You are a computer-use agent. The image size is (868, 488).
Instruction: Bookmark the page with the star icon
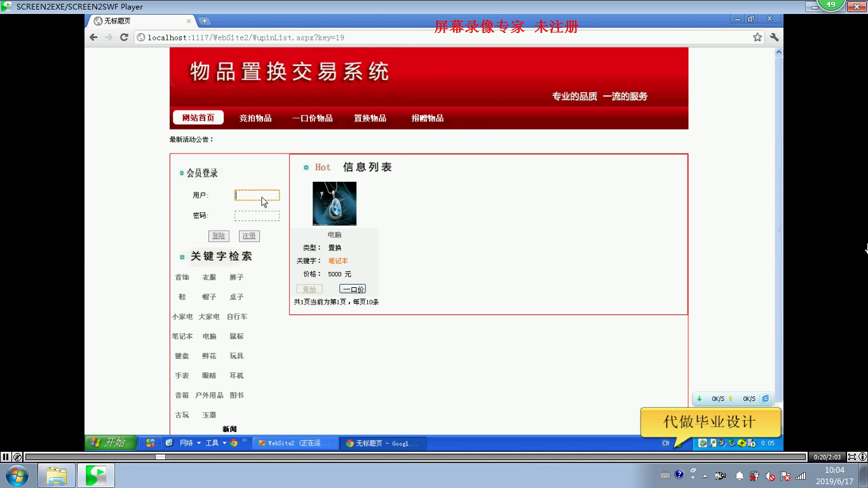pyautogui.click(x=757, y=37)
